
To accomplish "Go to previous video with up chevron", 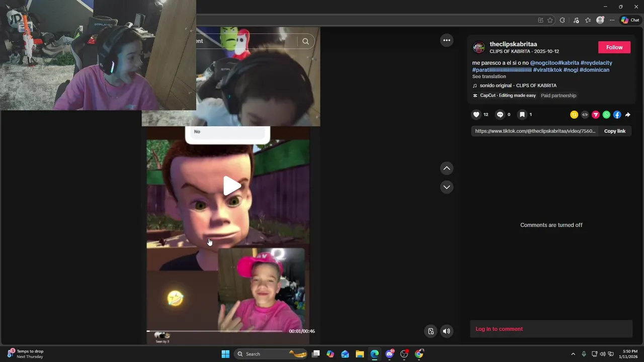I will click(x=447, y=168).
